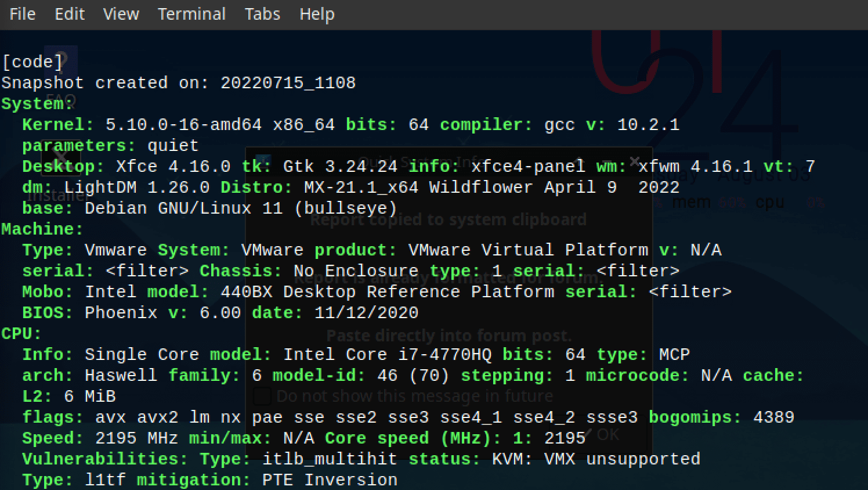Click the info value 'xfce4-panel'
This screenshot has height=490, width=868.
528,167
